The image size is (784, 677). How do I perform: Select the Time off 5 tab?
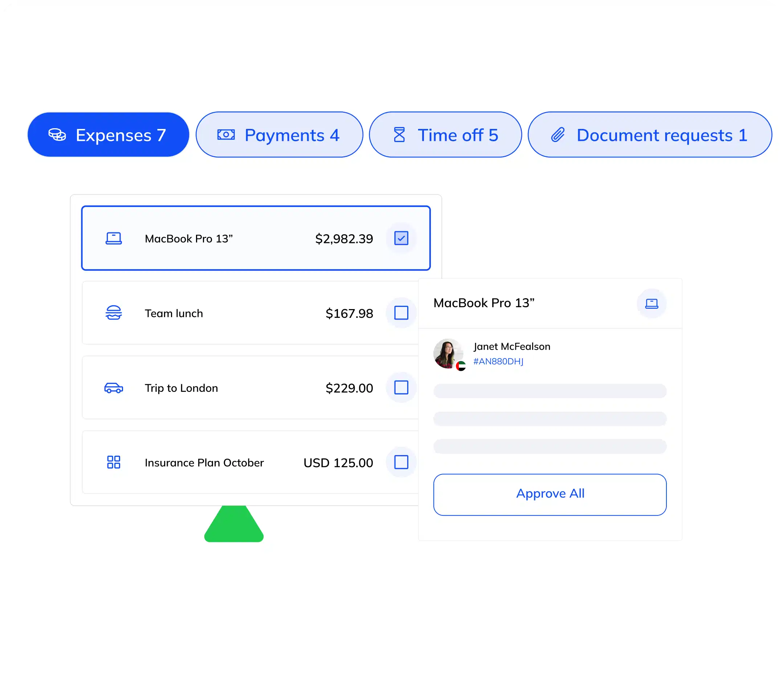click(x=445, y=134)
